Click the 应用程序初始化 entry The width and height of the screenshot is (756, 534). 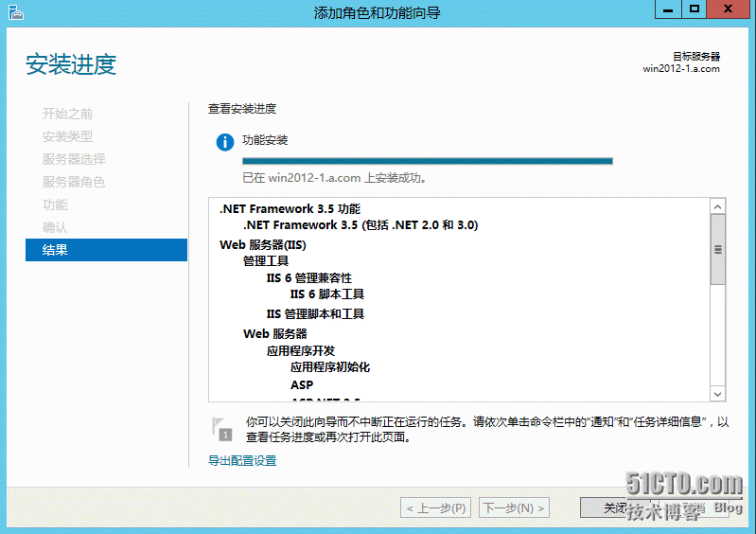[330, 367]
